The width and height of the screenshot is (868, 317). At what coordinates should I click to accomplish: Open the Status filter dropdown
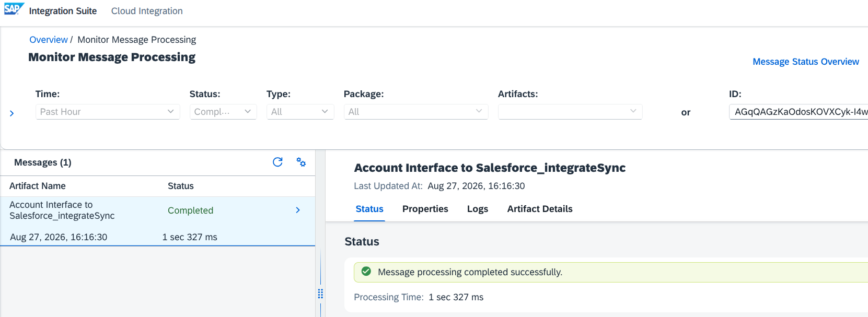(223, 112)
